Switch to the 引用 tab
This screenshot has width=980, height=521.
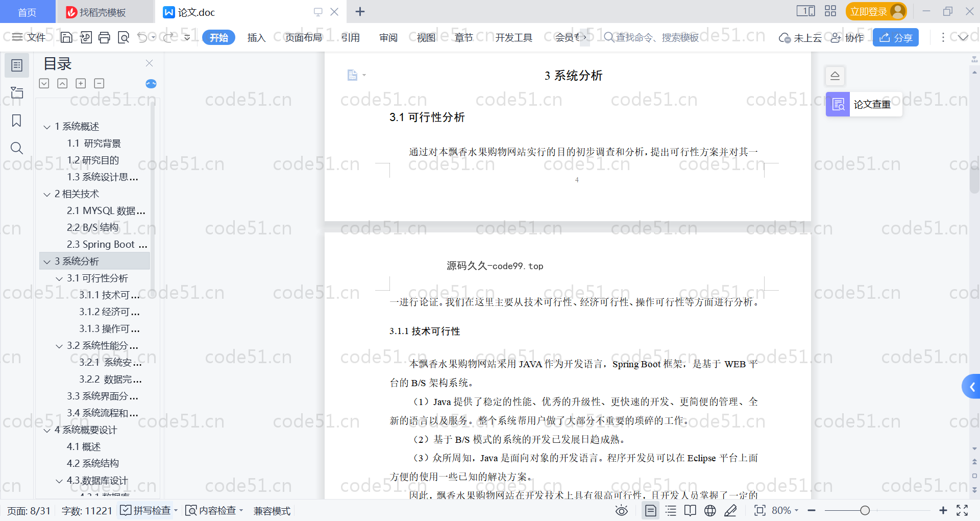[x=350, y=37]
